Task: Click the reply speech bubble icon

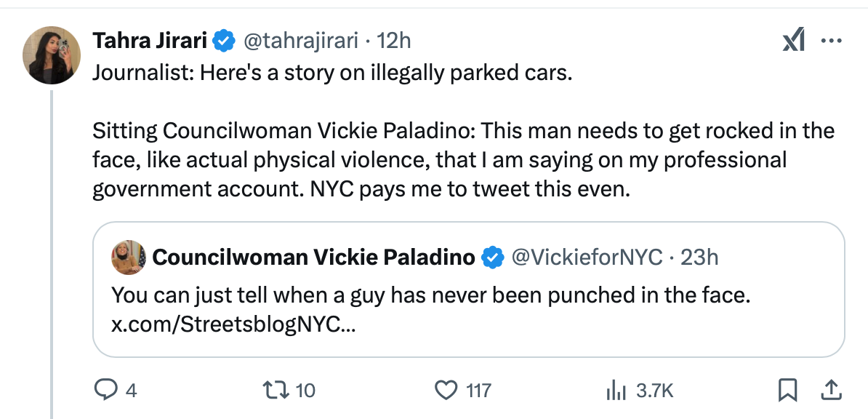Action: 106,391
